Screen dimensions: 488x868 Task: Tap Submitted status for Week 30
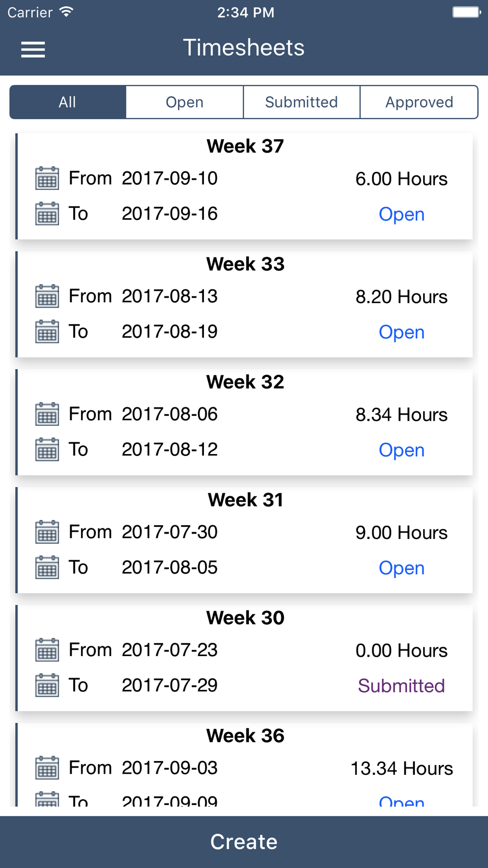click(x=401, y=686)
